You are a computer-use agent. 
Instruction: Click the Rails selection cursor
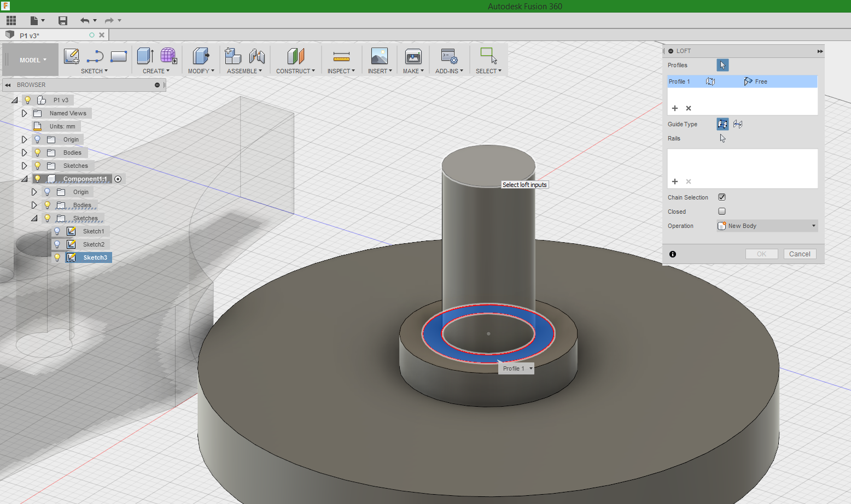[x=722, y=138]
